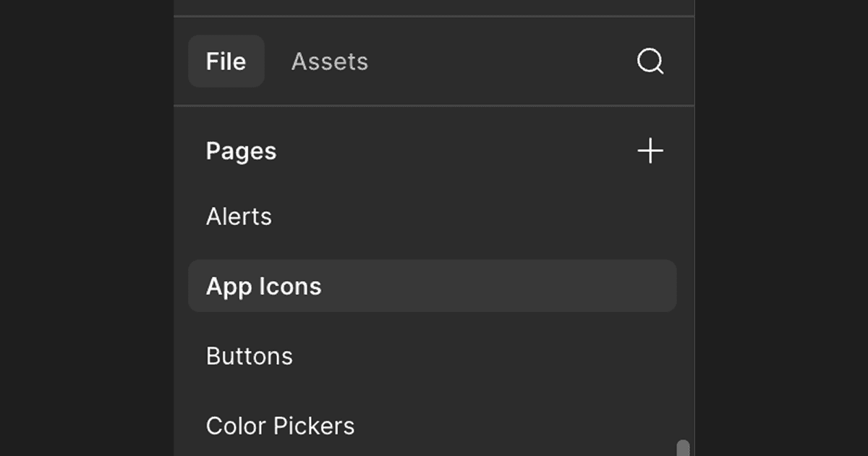Go to the Buttons page
Viewport: 868px width, 456px height.
click(x=249, y=356)
